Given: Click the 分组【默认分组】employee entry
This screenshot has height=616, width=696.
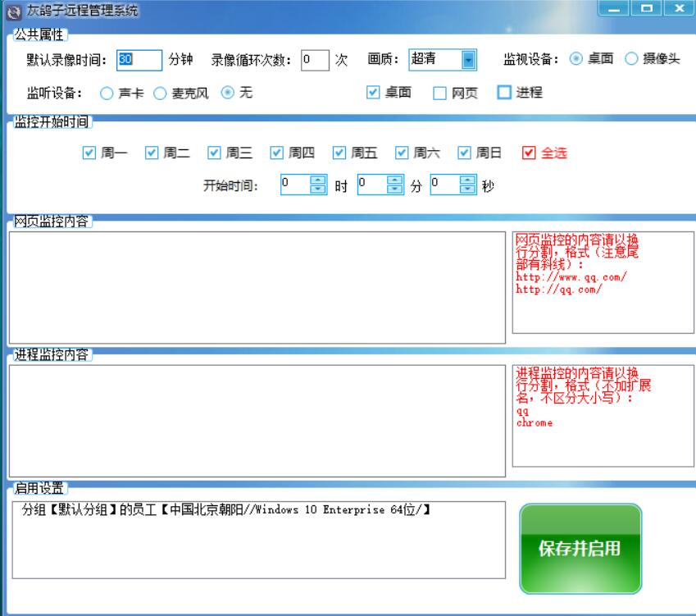Looking at the screenshot, I should [x=226, y=509].
